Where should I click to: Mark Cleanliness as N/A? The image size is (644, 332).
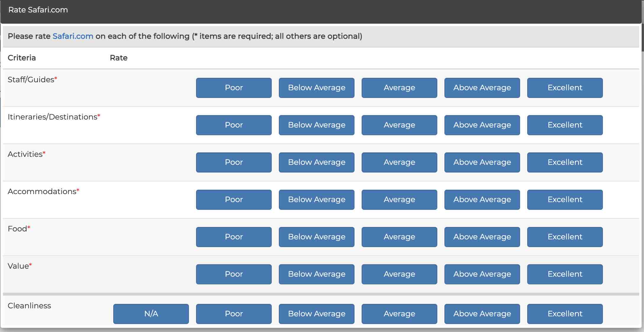point(151,314)
